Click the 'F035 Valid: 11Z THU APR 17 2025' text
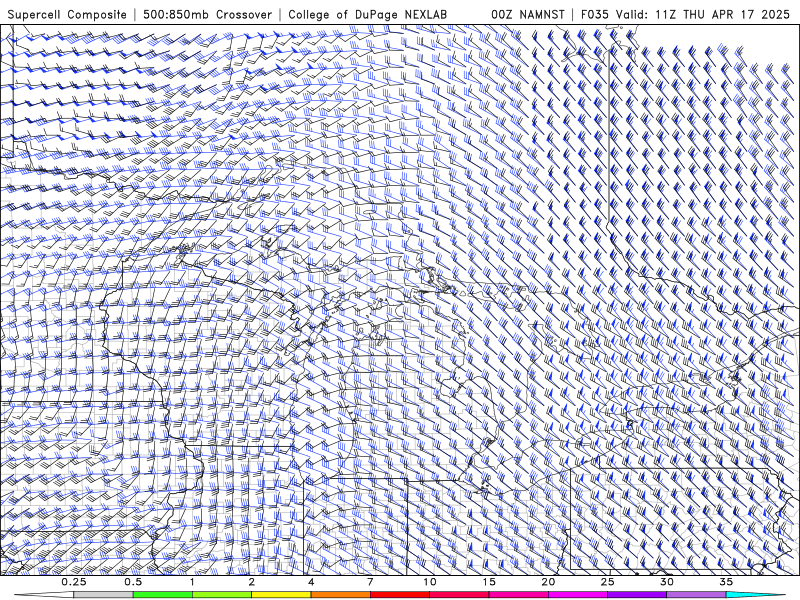800x600 pixels. point(685,14)
